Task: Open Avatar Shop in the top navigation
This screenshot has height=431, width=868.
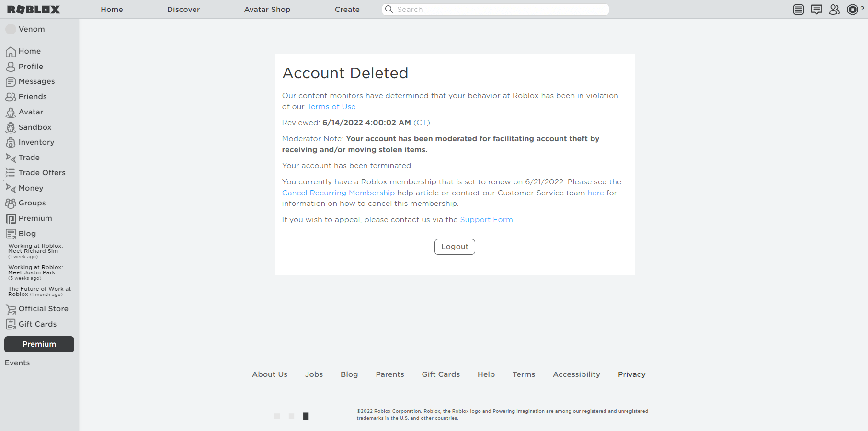Action: [x=267, y=10]
